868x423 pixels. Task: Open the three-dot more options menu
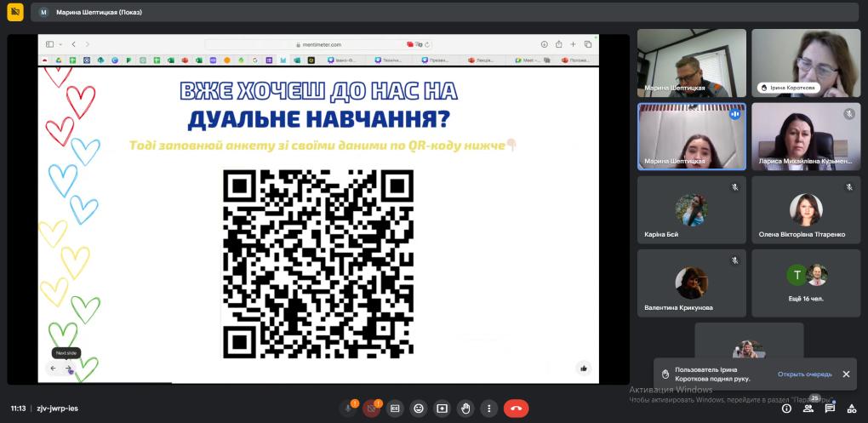tap(488, 409)
